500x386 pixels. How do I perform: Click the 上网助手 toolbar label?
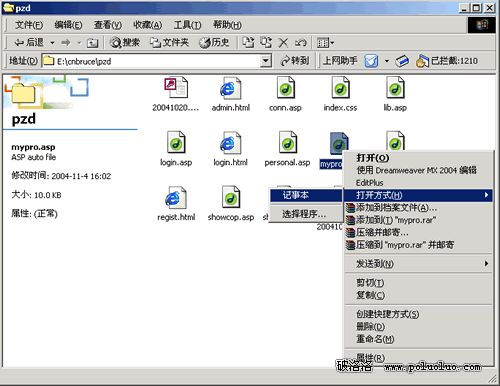point(340,61)
